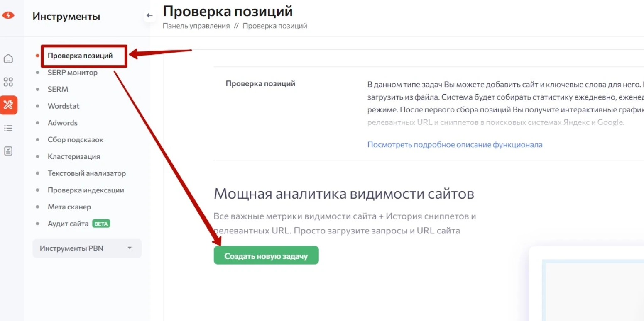Open Кластеризация tool
The image size is (644, 321).
pyautogui.click(x=74, y=156)
